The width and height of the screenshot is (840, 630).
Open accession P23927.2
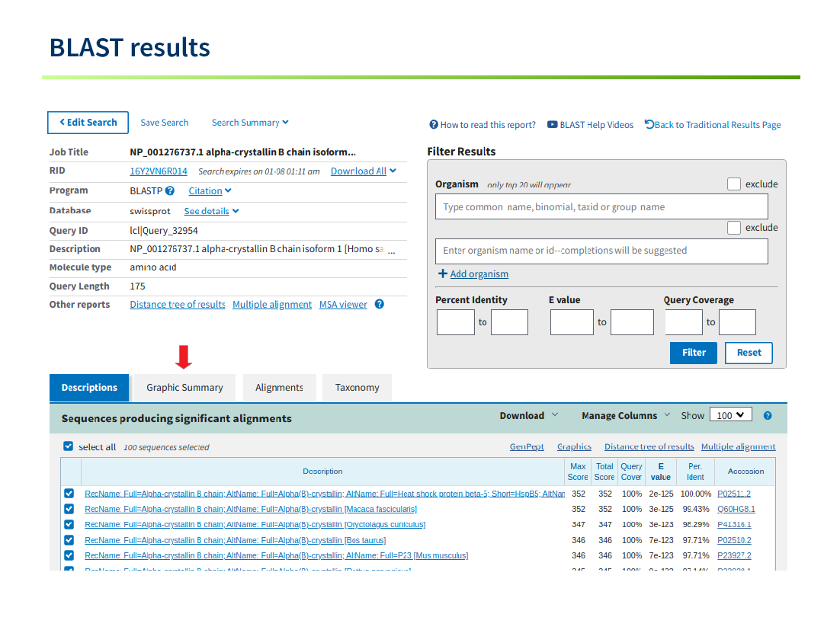735,555
